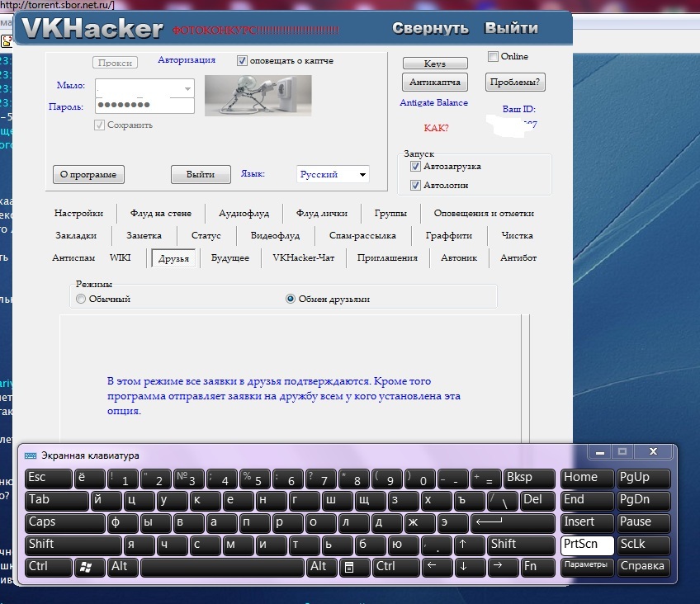The image size is (700, 604).
Task: Open the Приглашения tab
Action: (x=387, y=257)
